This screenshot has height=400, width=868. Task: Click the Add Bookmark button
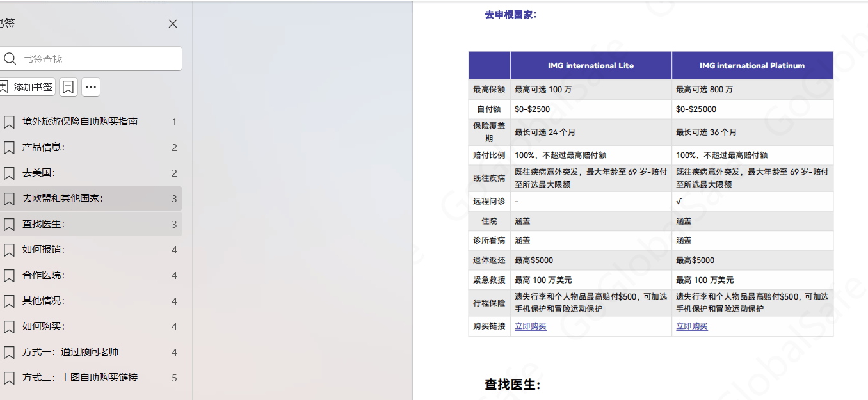pyautogui.click(x=27, y=87)
